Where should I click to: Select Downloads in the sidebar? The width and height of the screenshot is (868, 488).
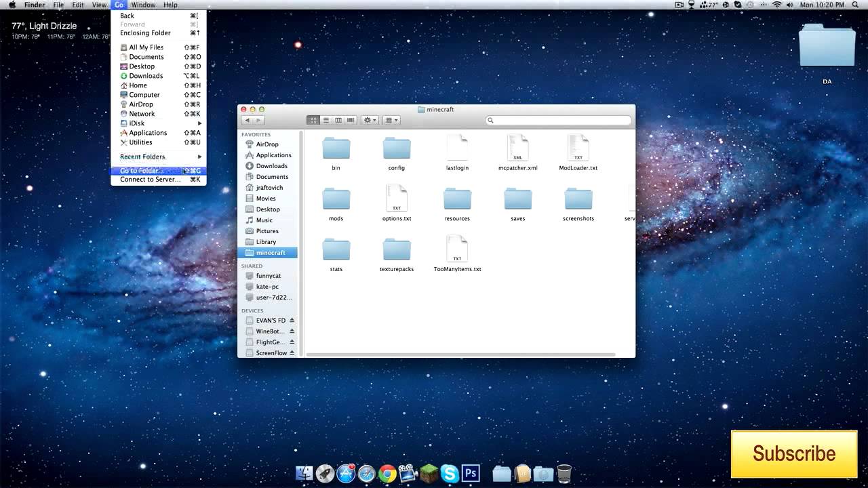tap(267, 166)
